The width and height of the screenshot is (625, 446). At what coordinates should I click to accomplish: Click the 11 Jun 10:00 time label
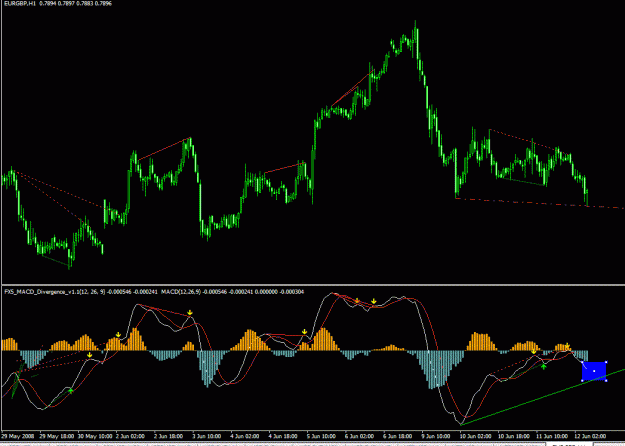click(552, 436)
